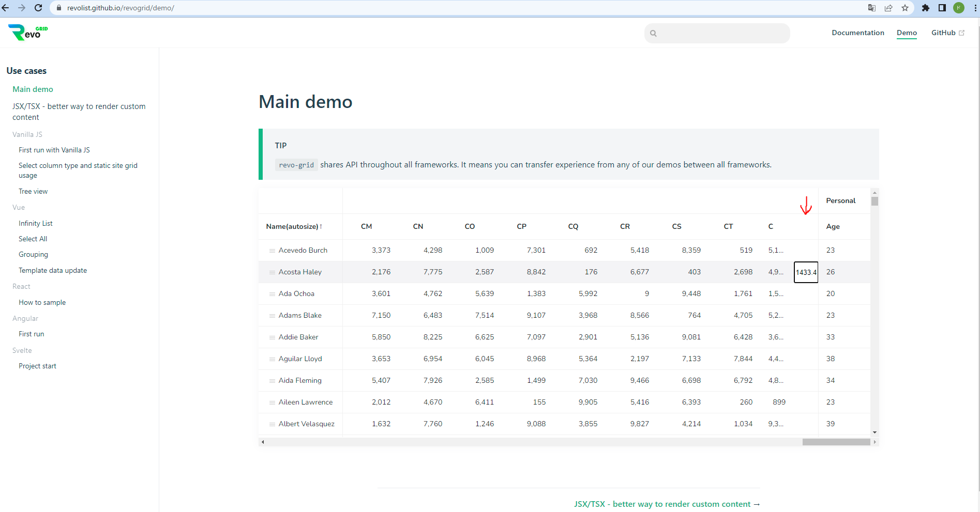This screenshot has height=512, width=980.
Task: Click the cell editor showing 1433.4
Action: click(806, 272)
